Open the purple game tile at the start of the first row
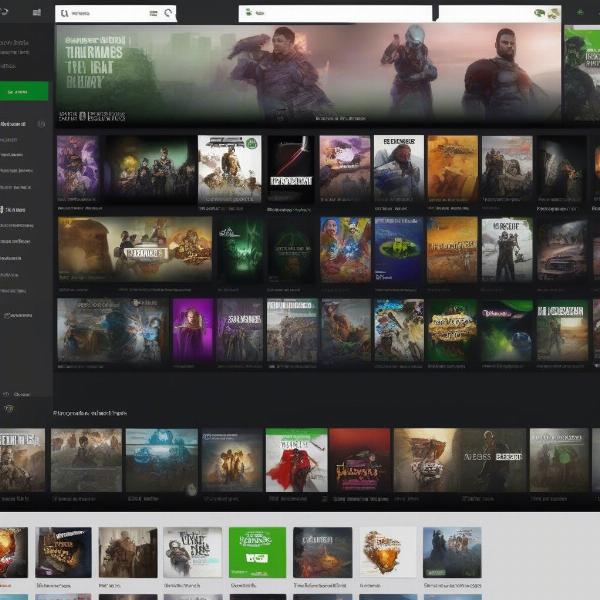The image size is (600, 600). point(78,169)
